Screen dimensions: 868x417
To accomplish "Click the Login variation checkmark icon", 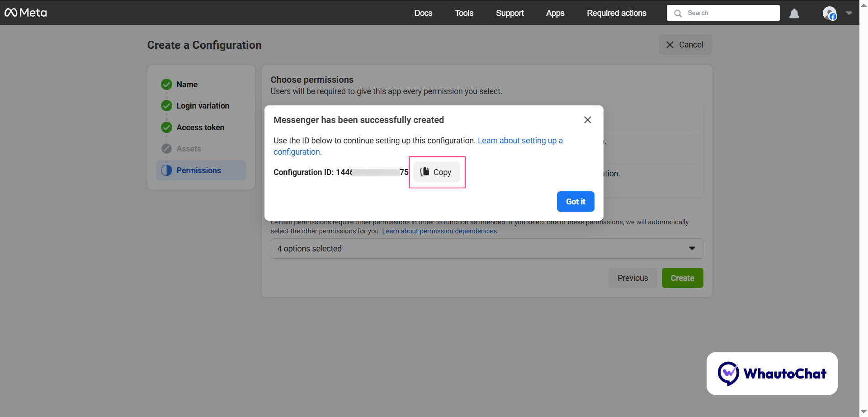I will pos(166,105).
